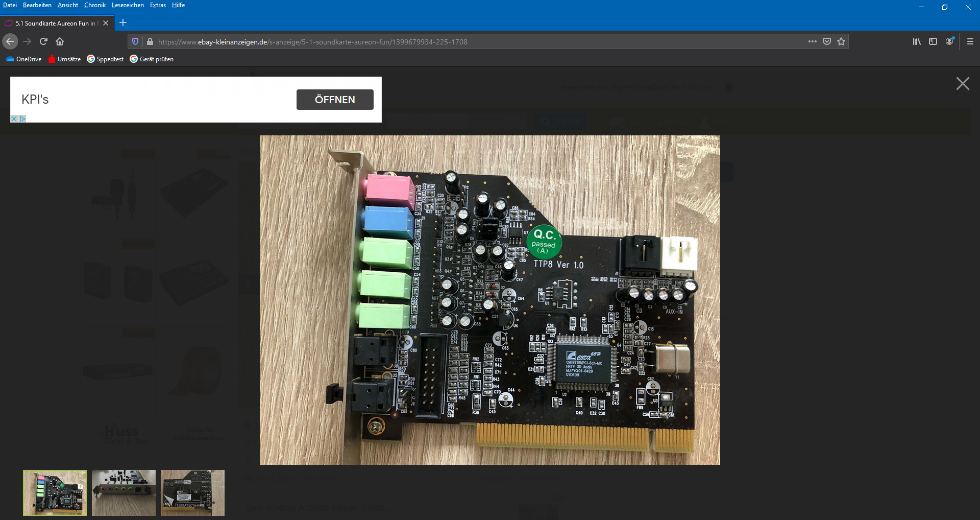Close the KPI's ad with X icon

click(14, 119)
